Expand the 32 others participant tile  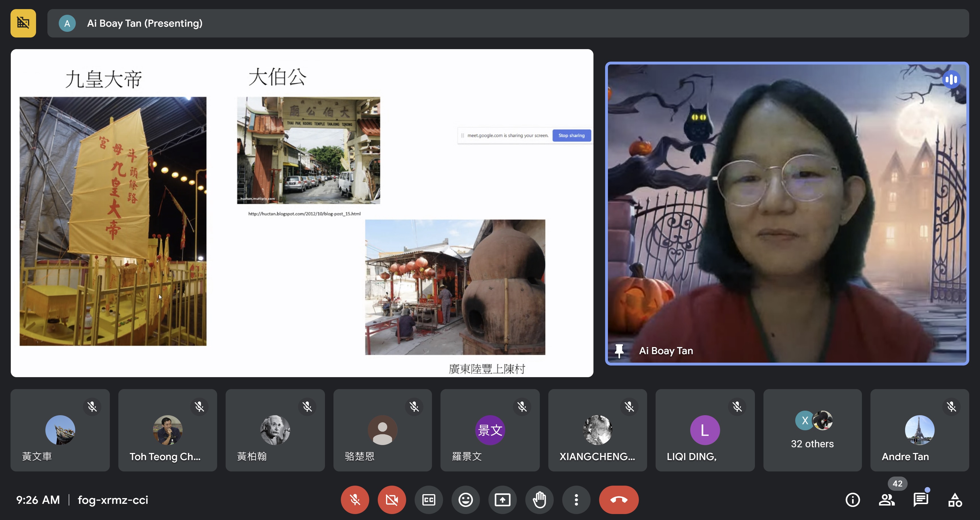click(x=812, y=430)
